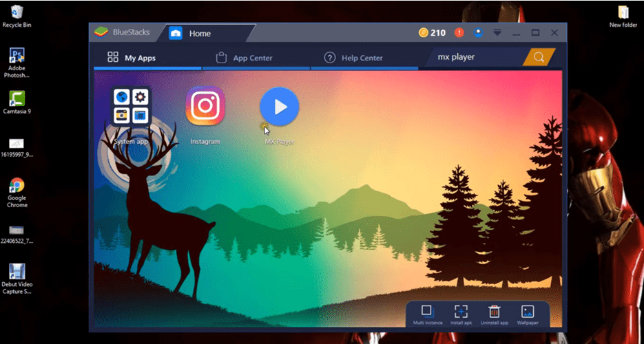Click the orange search magnifier button
This screenshot has width=644, height=344.
(539, 57)
